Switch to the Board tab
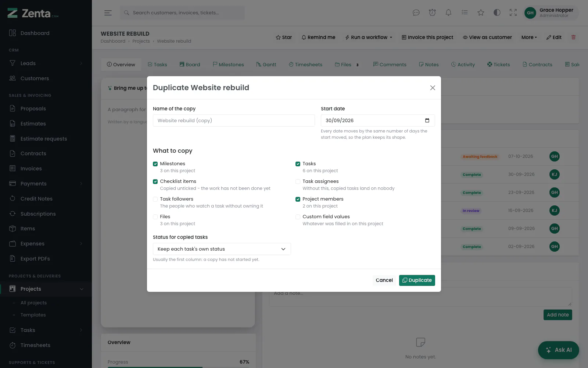The height and width of the screenshot is (368, 588). coord(190,64)
